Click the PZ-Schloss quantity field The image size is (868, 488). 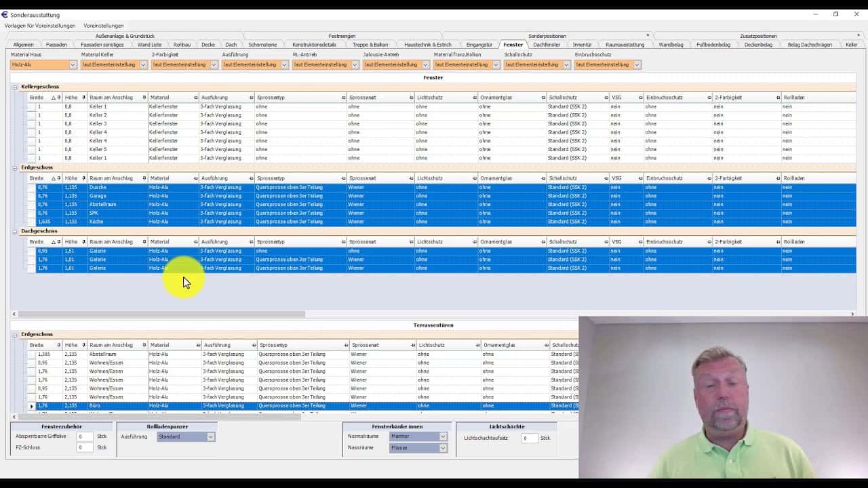pos(84,448)
